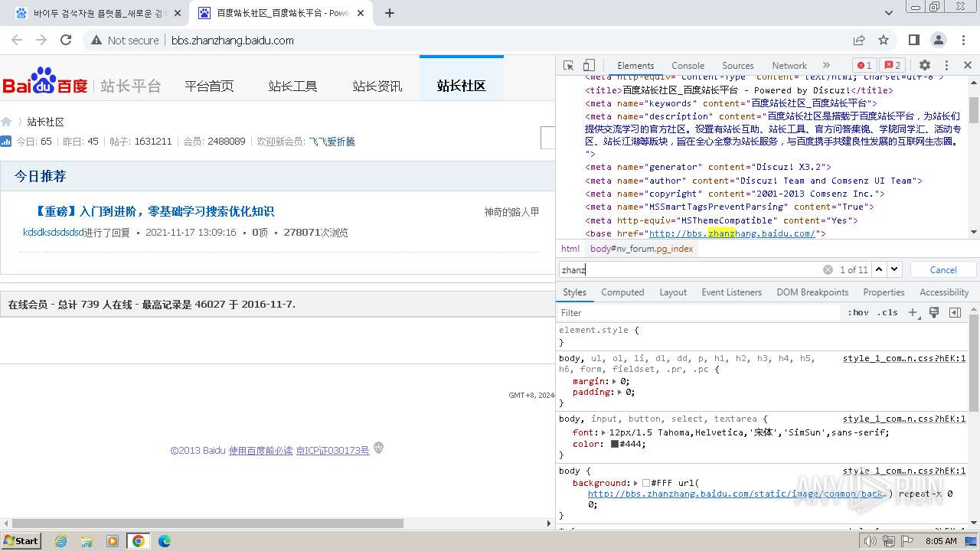Clear the DOM search field
This screenshot has width=980, height=551.
pos(828,269)
